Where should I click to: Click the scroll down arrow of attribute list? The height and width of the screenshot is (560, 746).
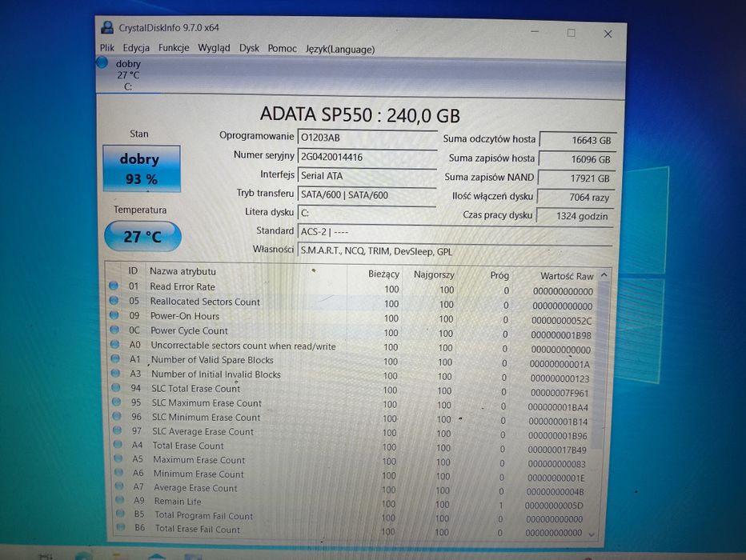click(592, 535)
